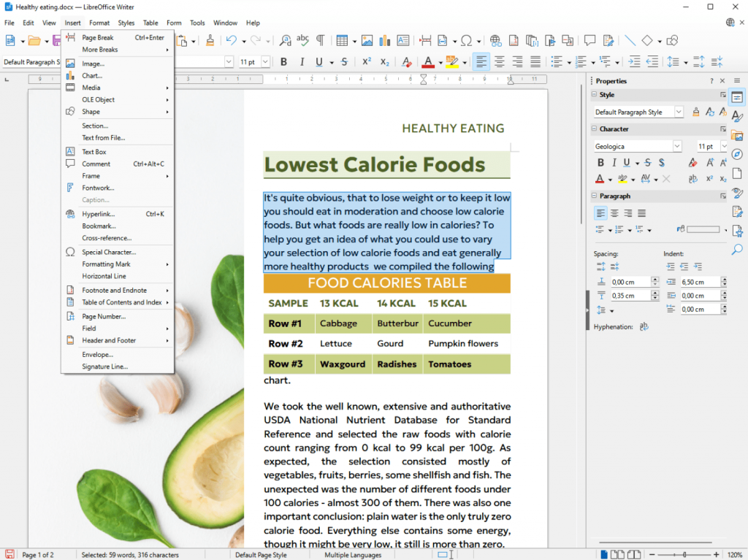Choose Special Character... in the Insert menu
This screenshot has height=560, width=748.
point(109,252)
